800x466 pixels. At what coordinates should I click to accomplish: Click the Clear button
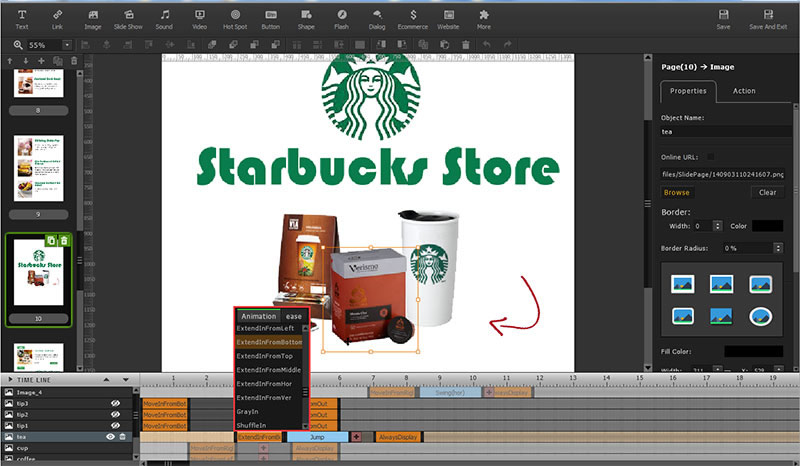[767, 192]
